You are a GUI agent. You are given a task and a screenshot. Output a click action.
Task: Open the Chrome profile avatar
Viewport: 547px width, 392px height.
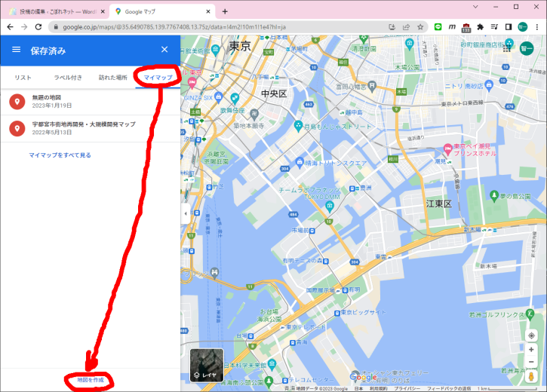523,27
